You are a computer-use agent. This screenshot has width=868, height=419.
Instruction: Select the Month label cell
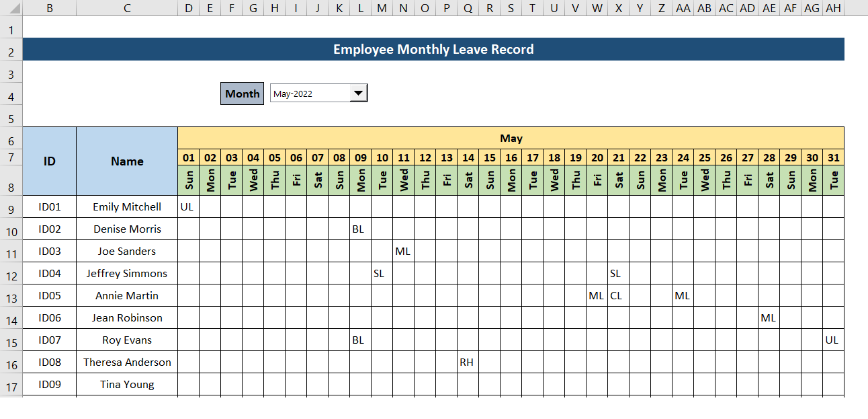[243, 93]
